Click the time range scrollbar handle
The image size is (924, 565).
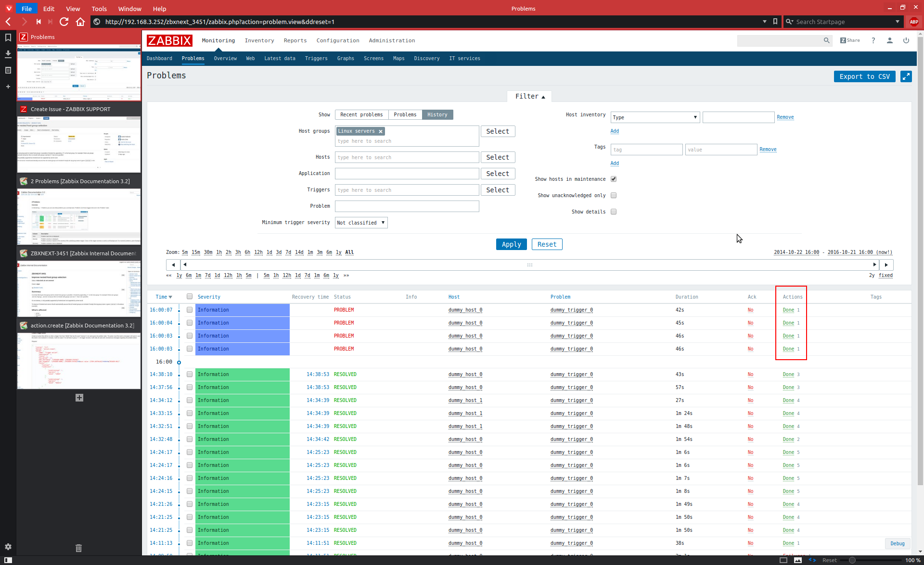coord(530,265)
